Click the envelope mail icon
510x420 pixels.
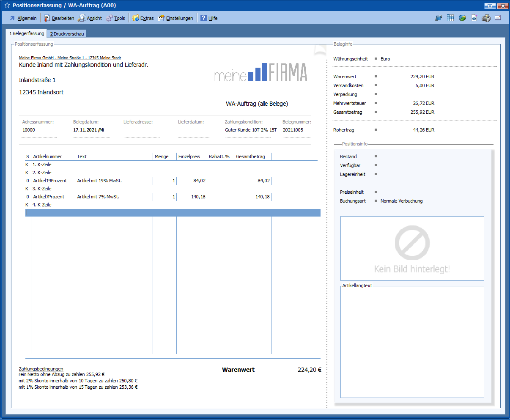pyautogui.click(x=498, y=18)
